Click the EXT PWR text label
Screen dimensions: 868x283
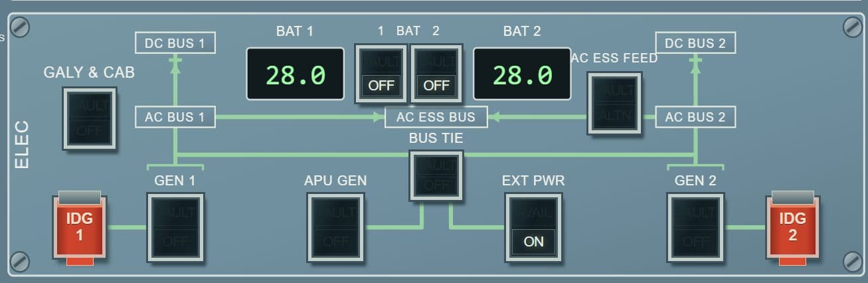point(533,180)
